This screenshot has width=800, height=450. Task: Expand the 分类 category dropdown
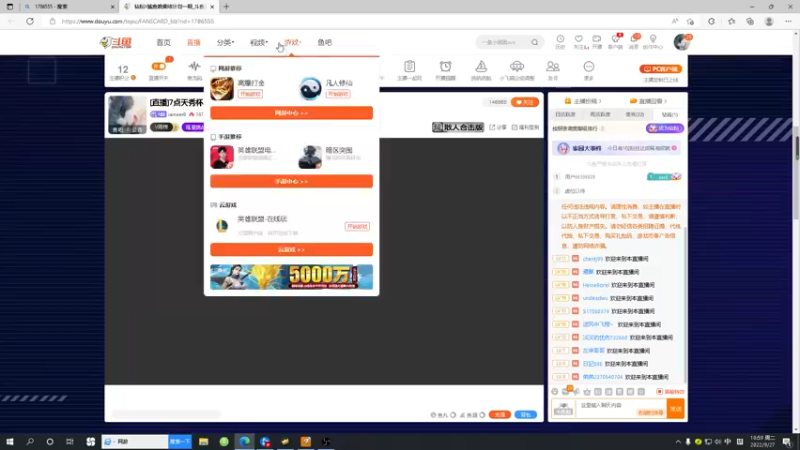[x=225, y=42]
